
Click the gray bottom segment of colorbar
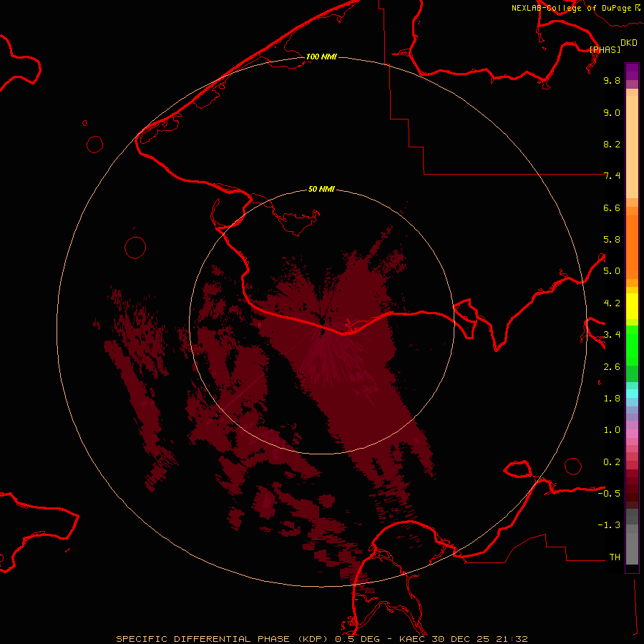pos(632,549)
